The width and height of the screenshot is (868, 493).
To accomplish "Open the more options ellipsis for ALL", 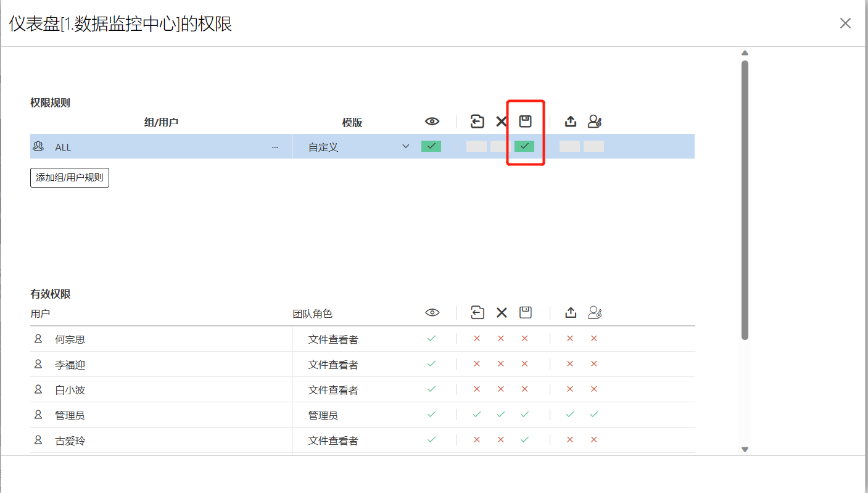I will point(275,147).
